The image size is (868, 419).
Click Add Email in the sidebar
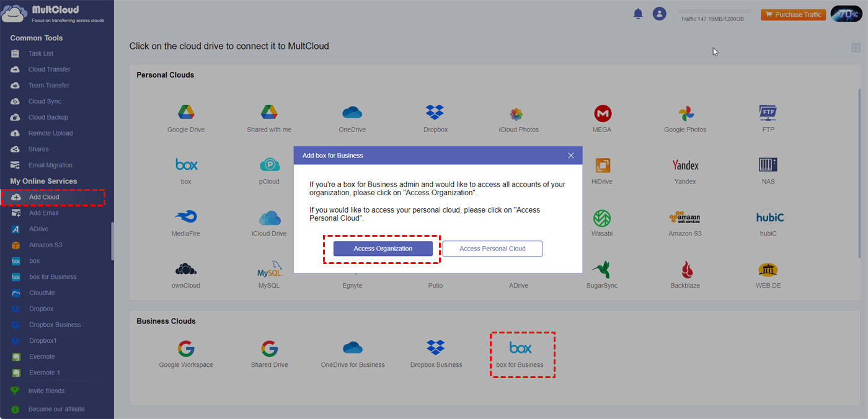coord(43,213)
